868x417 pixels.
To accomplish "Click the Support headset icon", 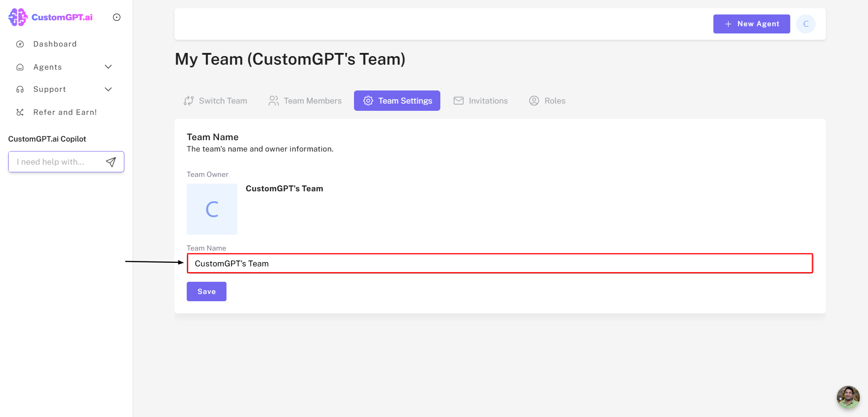I will coord(20,90).
